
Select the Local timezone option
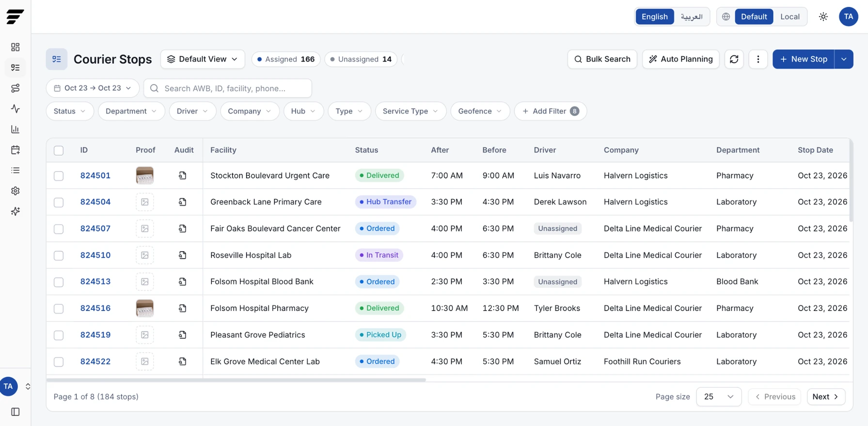click(790, 16)
